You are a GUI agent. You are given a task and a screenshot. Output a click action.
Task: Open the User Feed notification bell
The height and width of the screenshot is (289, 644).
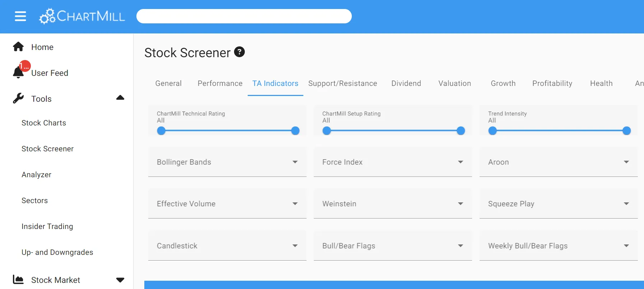18,72
